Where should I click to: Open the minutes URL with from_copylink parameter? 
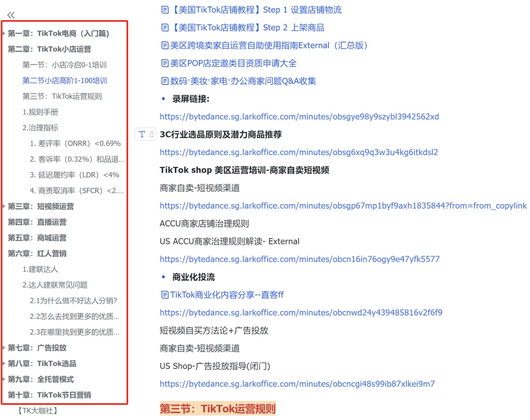[x=343, y=206]
